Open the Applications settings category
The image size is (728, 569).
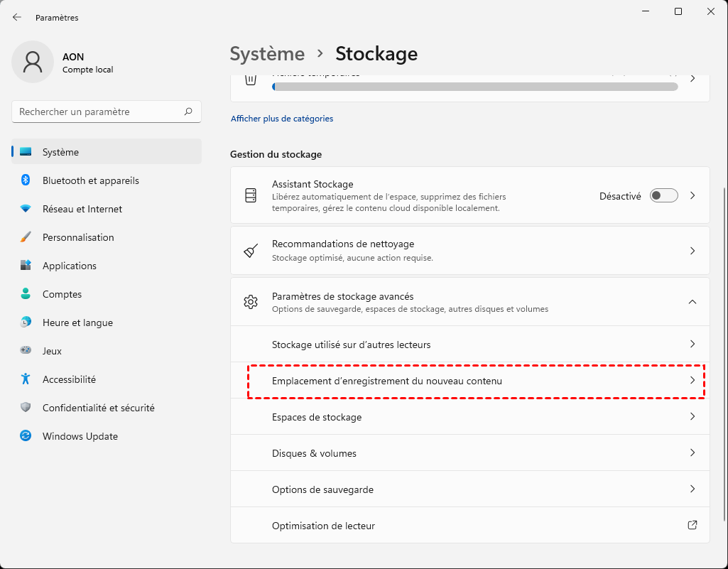tap(69, 266)
